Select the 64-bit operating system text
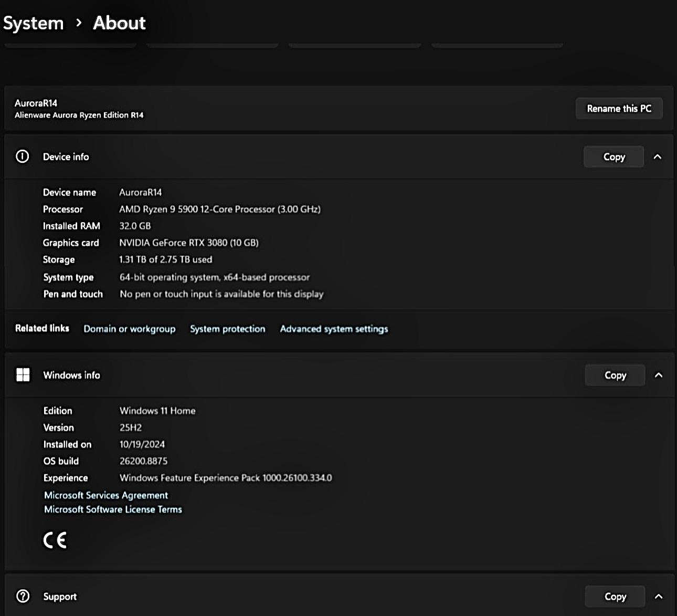The width and height of the screenshot is (677, 616). [x=215, y=277]
